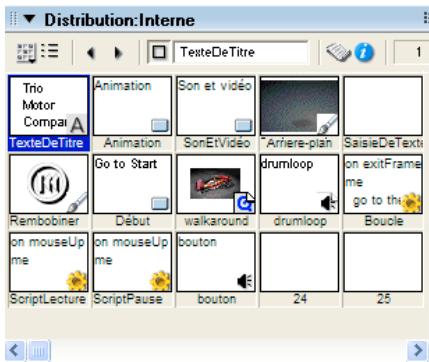Select the ScriptLecture mouseUp script thumbnail
The width and height of the screenshot is (429, 362).
[x=49, y=262]
